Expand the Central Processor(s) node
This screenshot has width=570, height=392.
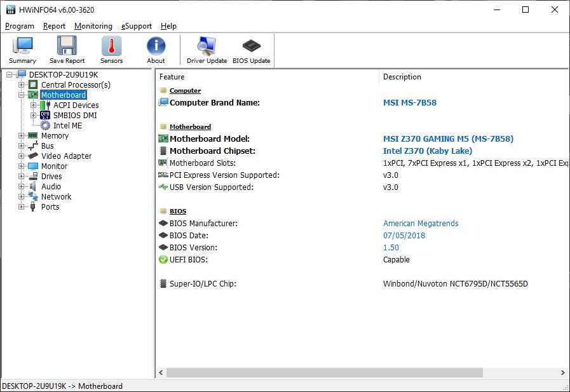22,84
